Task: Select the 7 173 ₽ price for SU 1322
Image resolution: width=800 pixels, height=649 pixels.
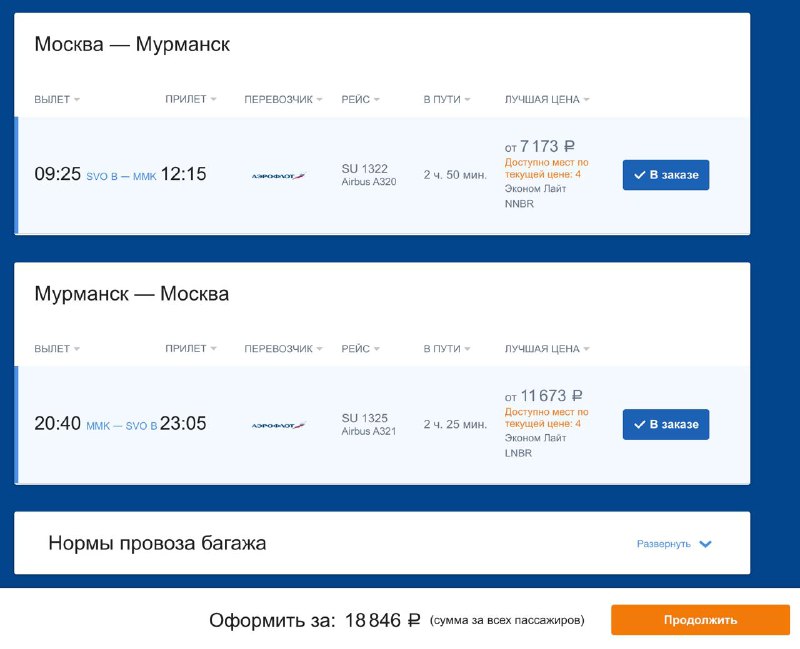Action: [x=546, y=146]
